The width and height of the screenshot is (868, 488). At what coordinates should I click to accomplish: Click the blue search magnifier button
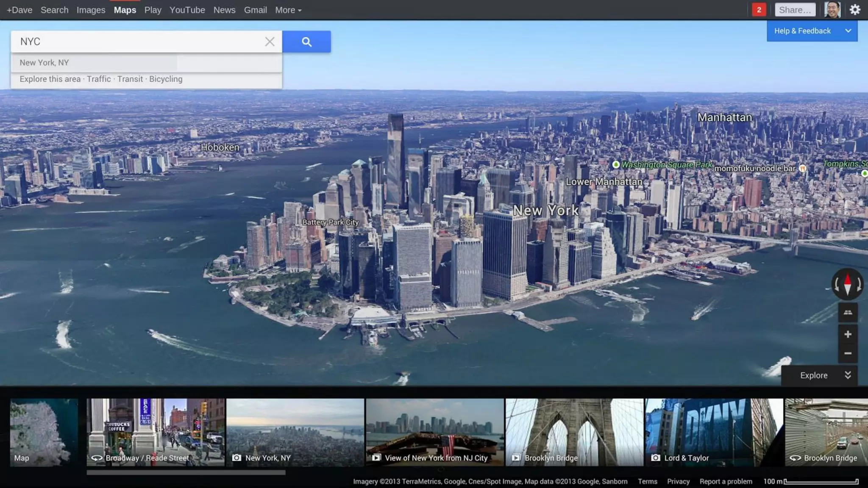[x=306, y=42]
